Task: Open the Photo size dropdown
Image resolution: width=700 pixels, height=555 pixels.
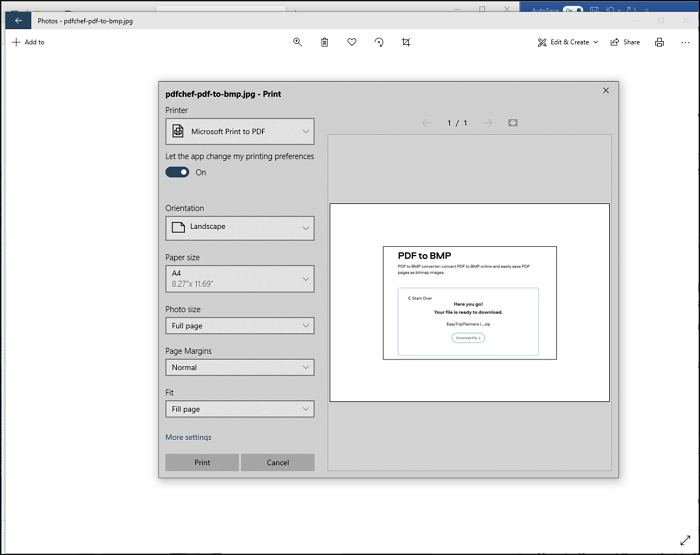Action: coord(239,326)
